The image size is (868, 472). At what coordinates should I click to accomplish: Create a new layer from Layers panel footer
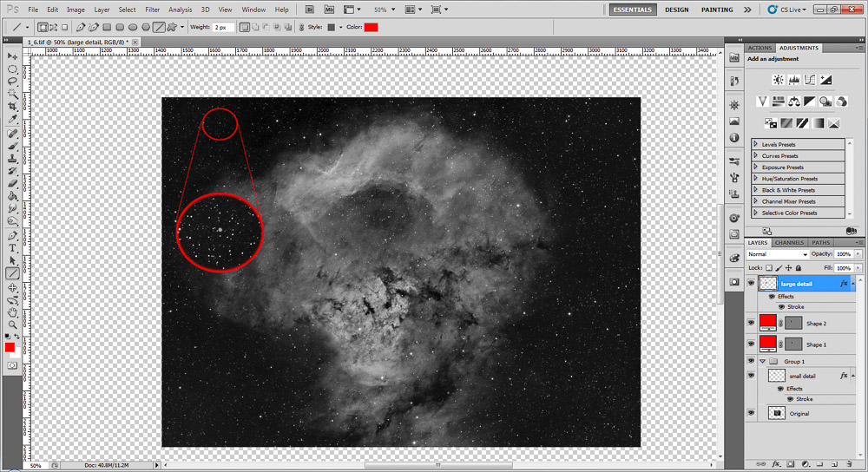[x=834, y=463]
